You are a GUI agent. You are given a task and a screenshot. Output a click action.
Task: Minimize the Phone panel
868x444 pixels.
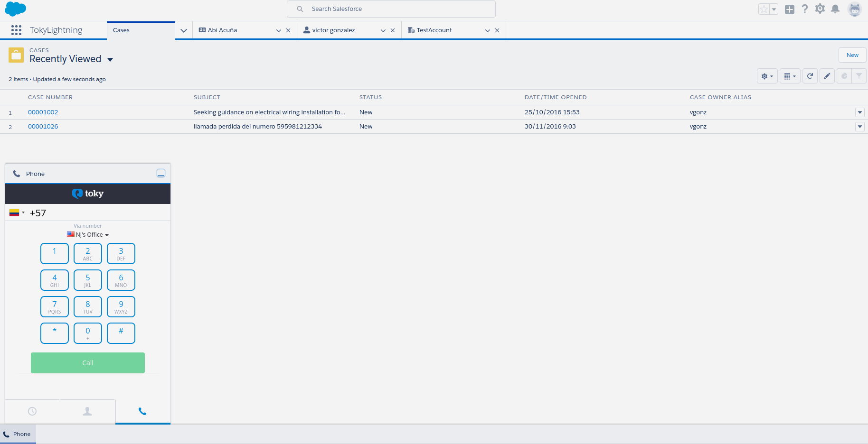click(161, 174)
